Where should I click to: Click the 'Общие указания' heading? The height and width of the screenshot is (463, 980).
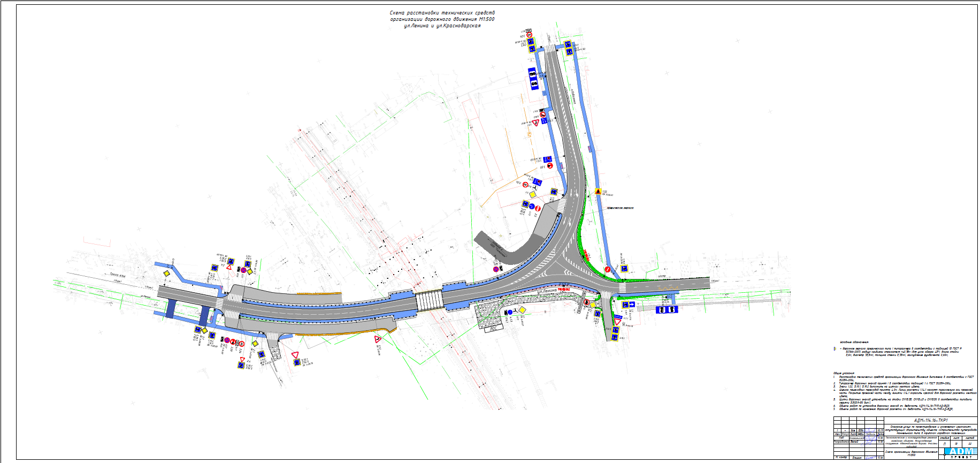click(x=844, y=373)
